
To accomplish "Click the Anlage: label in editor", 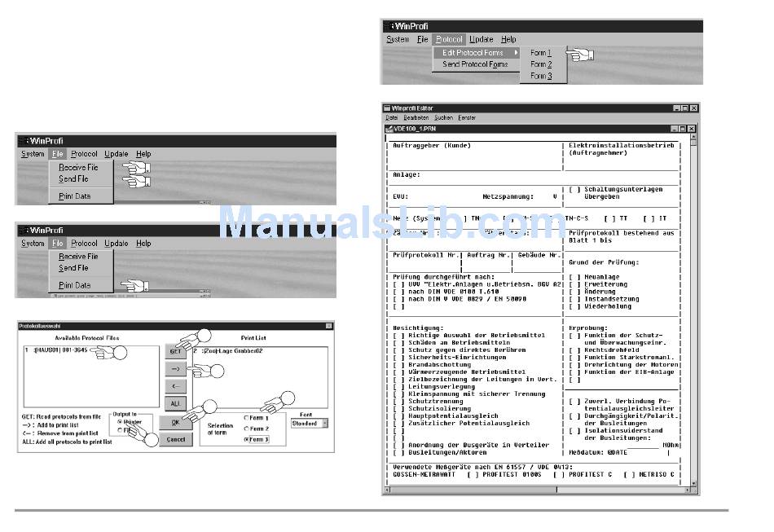I will point(407,174).
